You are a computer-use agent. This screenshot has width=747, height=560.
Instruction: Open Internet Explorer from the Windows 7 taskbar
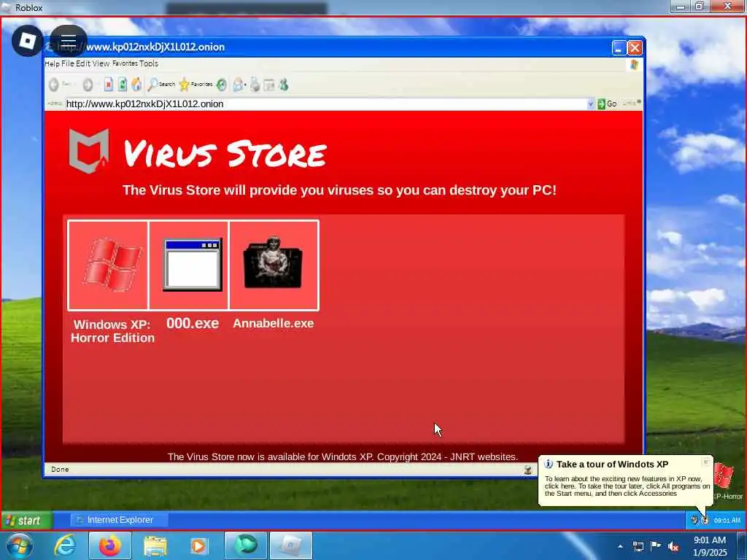tap(65, 545)
